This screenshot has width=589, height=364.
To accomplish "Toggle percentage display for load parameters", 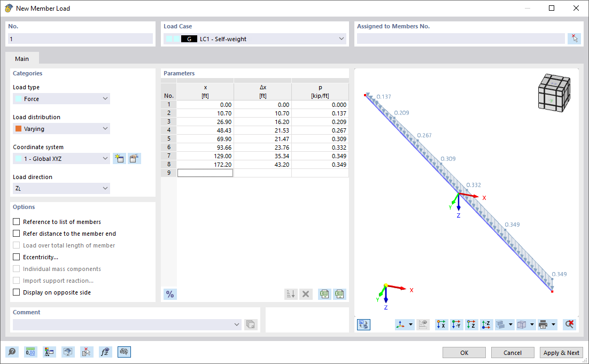I will pyautogui.click(x=170, y=294).
